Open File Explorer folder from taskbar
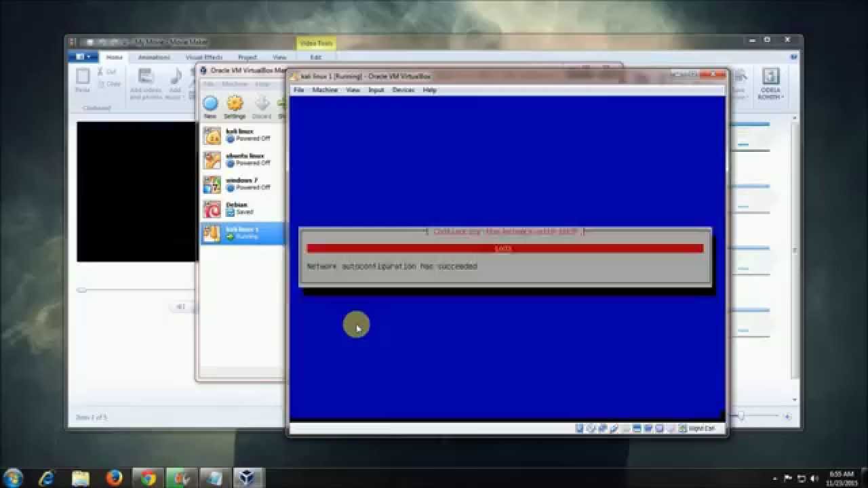The image size is (868, 488). point(81,478)
